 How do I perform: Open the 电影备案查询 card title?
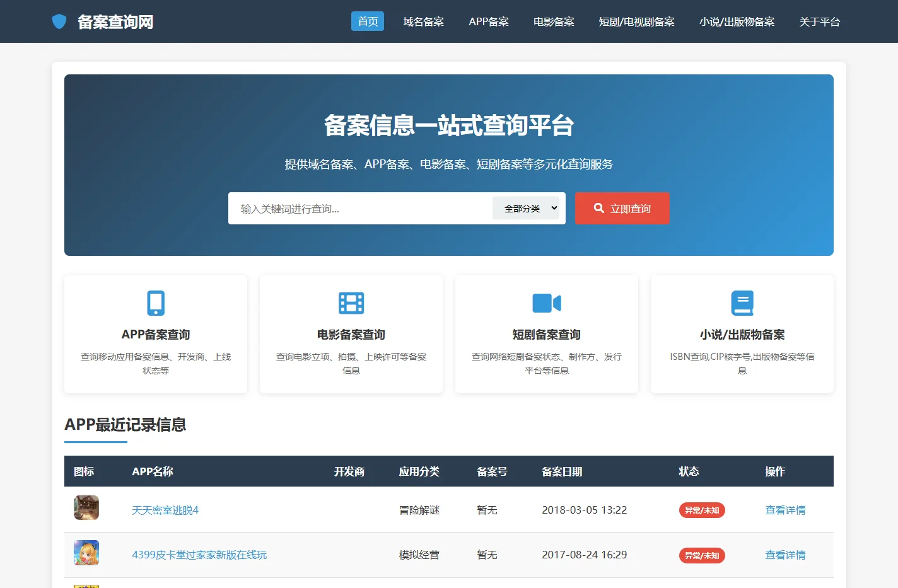point(351,335)
